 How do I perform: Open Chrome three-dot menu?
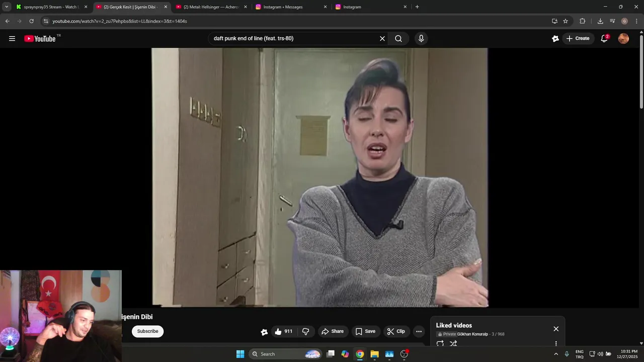[x=636, y=21]
